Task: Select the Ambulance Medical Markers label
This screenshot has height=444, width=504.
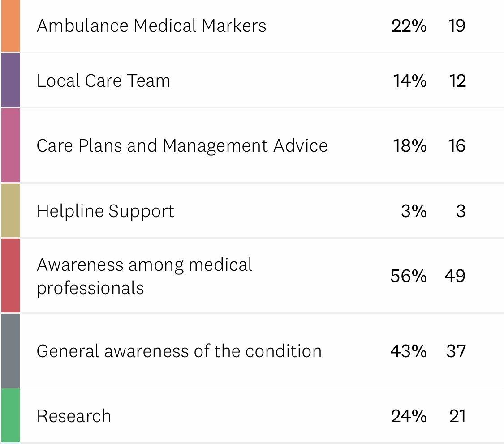Action: pyautogui.click(x=151, y=26)
